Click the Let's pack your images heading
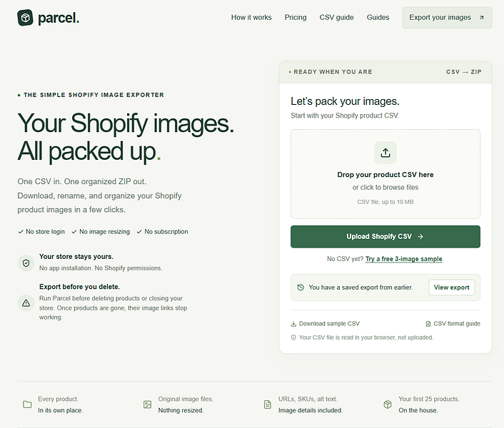This screenshot has width=504, height=428. pos(345,101)
